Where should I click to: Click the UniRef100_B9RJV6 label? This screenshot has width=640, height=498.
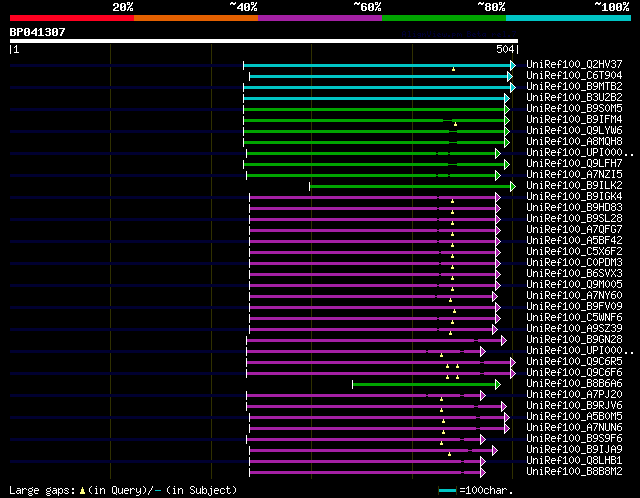pyautogui.click(x=574, y=406)
